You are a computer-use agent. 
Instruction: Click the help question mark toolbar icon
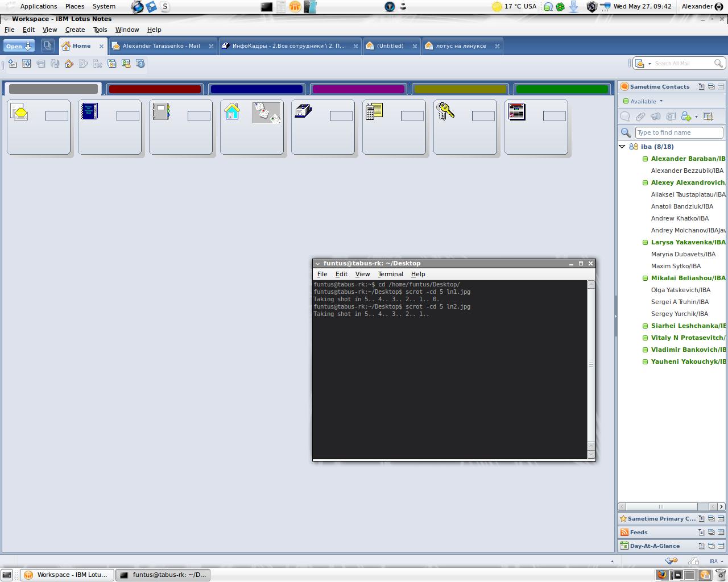(140, 64)
